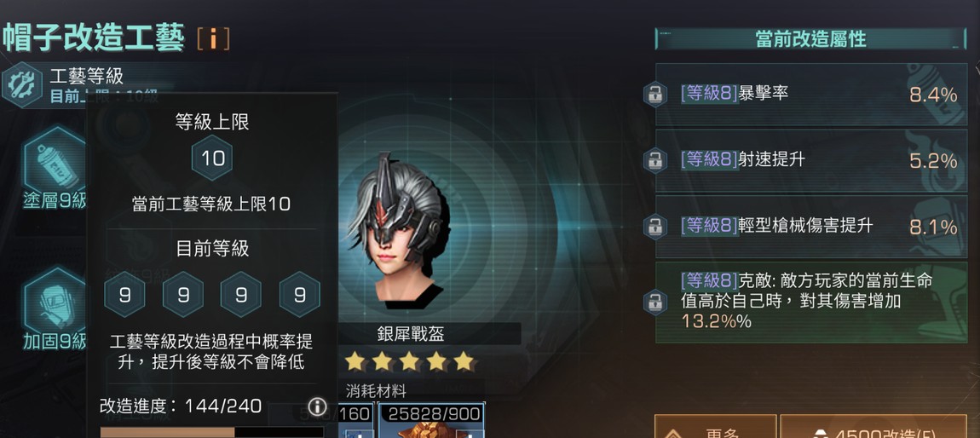Click the info icon next to 改造進度
The height and width of the screenshot is (438, 980).
[x=317, y=406]
